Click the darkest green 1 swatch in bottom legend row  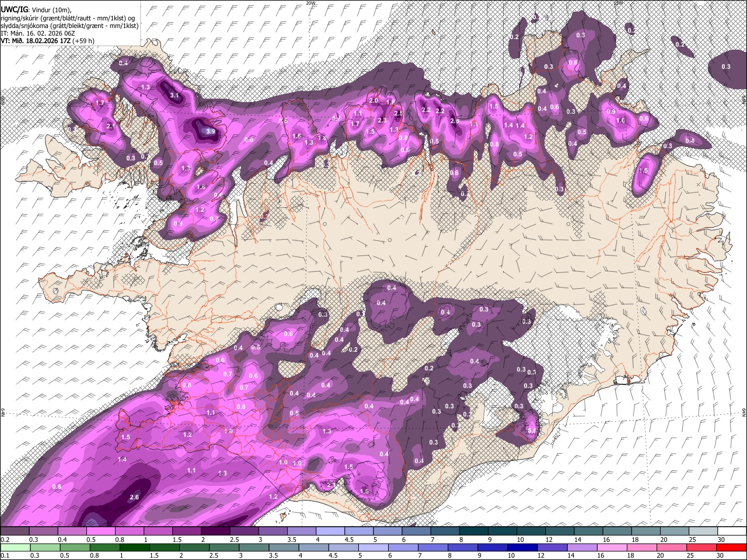pos(135,548)
